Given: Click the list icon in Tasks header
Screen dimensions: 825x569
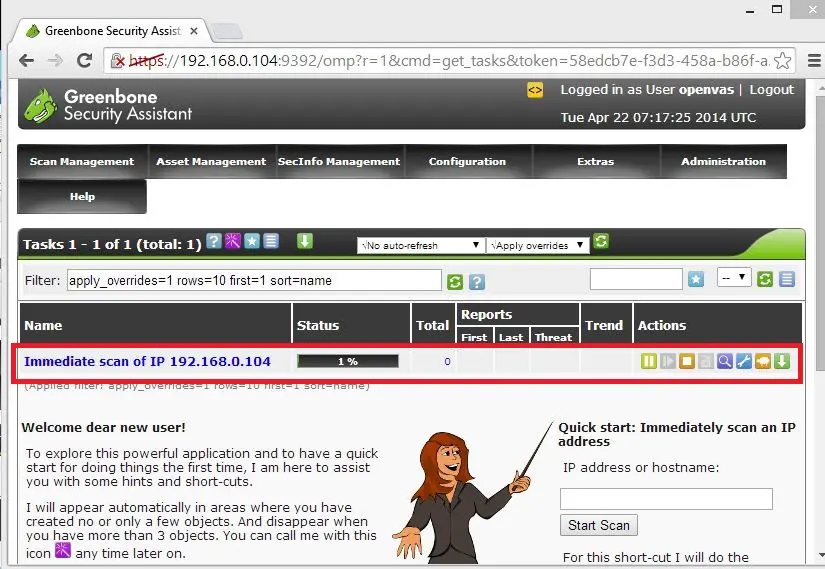Looking at the screenshot, I should tap(270, 241).
